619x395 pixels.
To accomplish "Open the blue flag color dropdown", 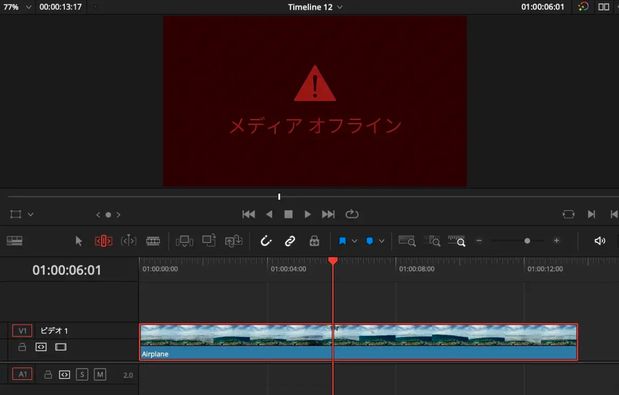I will [x=355, y=241].
